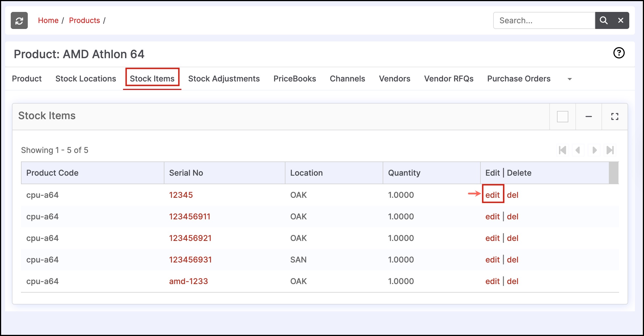Clear the search with the X icon

pos(620,20)
